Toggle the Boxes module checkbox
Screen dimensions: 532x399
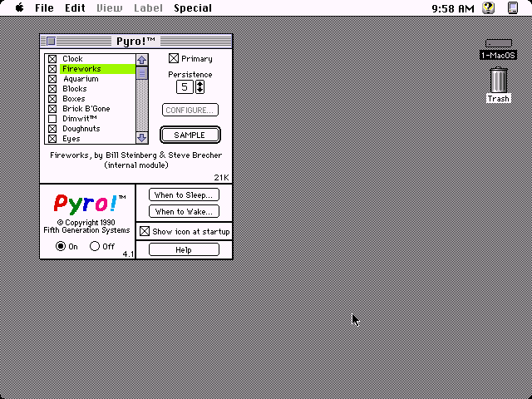[52, 99]
